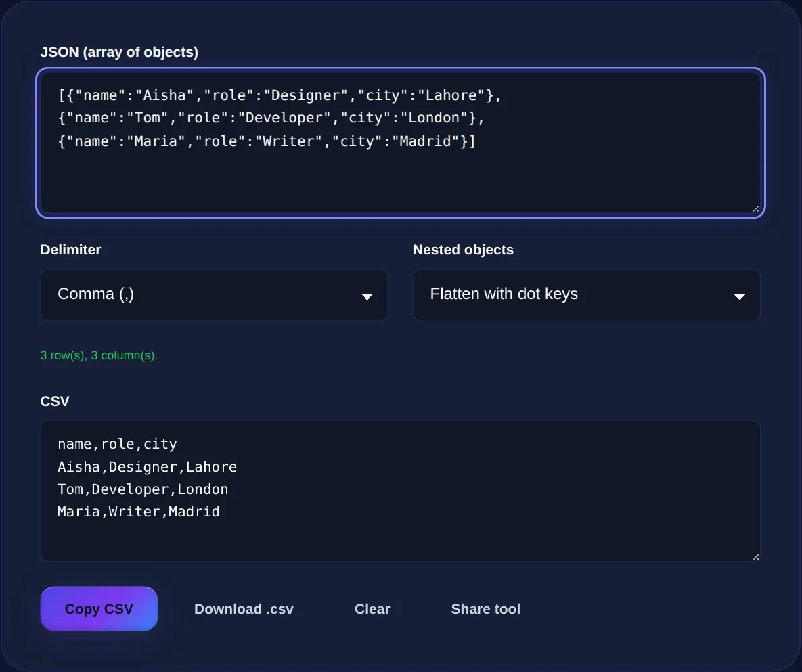Open the Delimiter dropdown showing Comma (,)
This screenshot has height=672, width=802.
coord(214,295)
